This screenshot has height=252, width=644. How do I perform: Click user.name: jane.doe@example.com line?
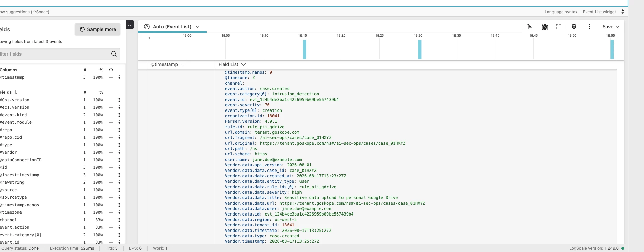[263, 160]
